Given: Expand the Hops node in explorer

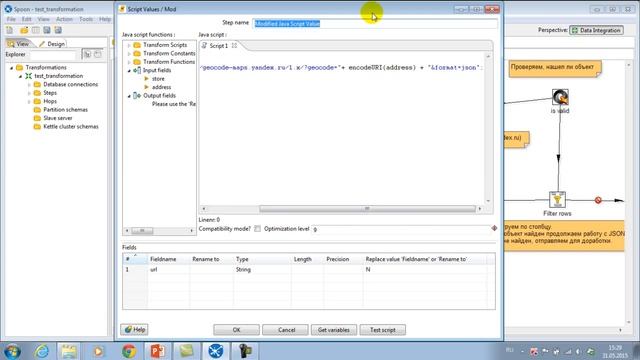Looking at the screenshot, I should [29, 101].
